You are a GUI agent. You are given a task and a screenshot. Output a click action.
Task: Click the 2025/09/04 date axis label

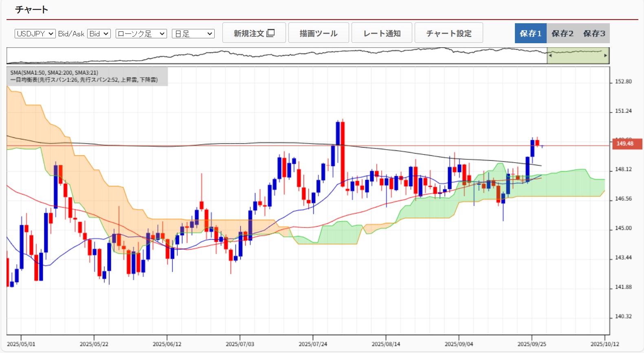459,344
